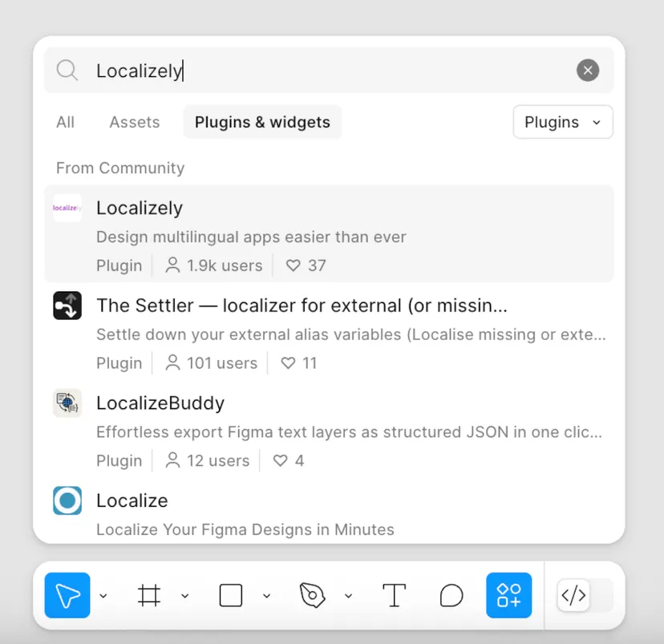Click the 101 users person icon
664x644 pixels.
(x=172, y=363)
